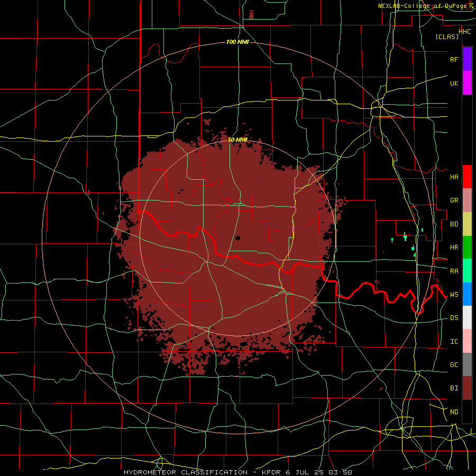Click the BI dark red legend swatch
This screenshot has width=476, height=476.
[467, 388]
